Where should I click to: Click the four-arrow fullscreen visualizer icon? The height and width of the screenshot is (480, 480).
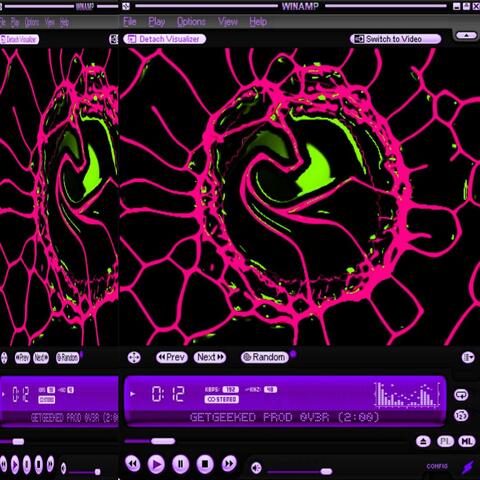coord(134,357)
